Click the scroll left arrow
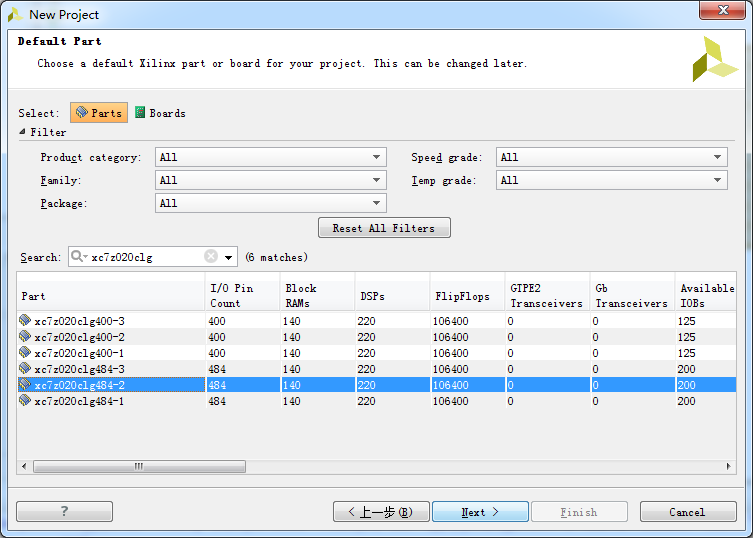This screenshot has height=538, width=753. tap(24, 466)
